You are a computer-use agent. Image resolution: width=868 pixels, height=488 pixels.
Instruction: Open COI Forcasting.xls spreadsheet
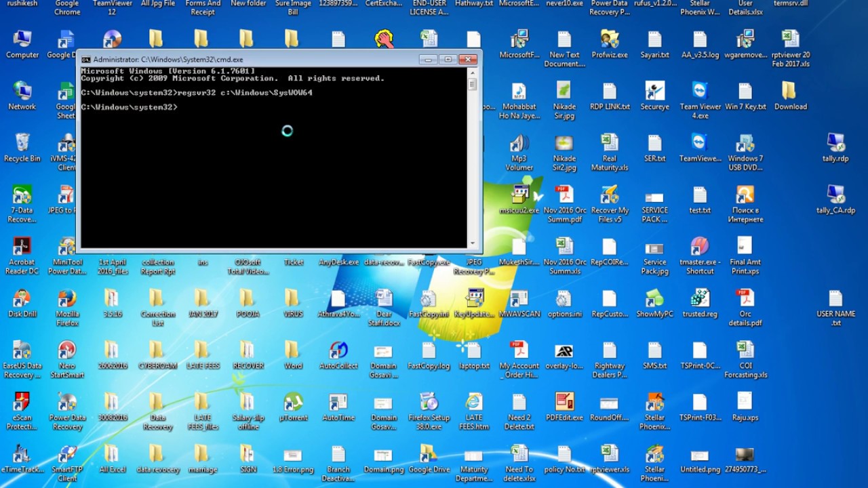point(745,359)
